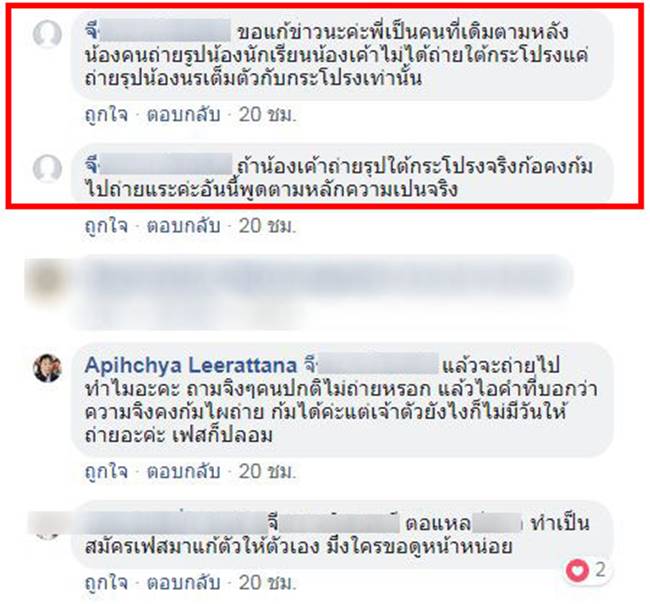Click the heart reaction icon showing 2
Screen dimensions: 650x604
pos(577,570)
